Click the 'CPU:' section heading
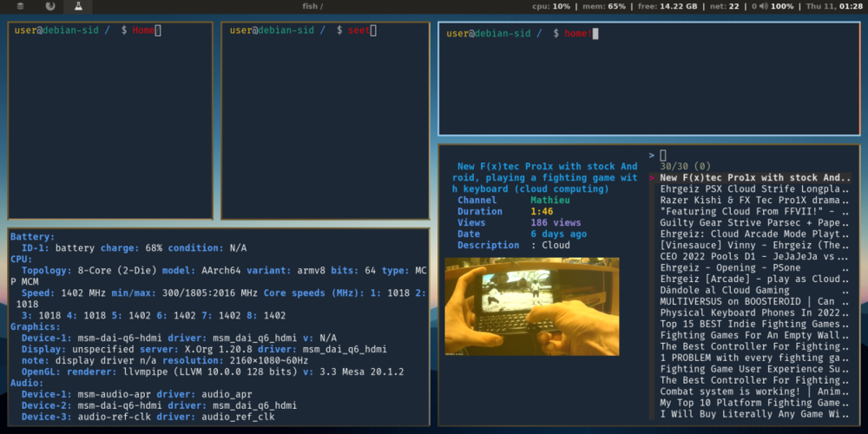Image resolution: width=868 pixels, height=434 pixels. (x=21, y=259)
